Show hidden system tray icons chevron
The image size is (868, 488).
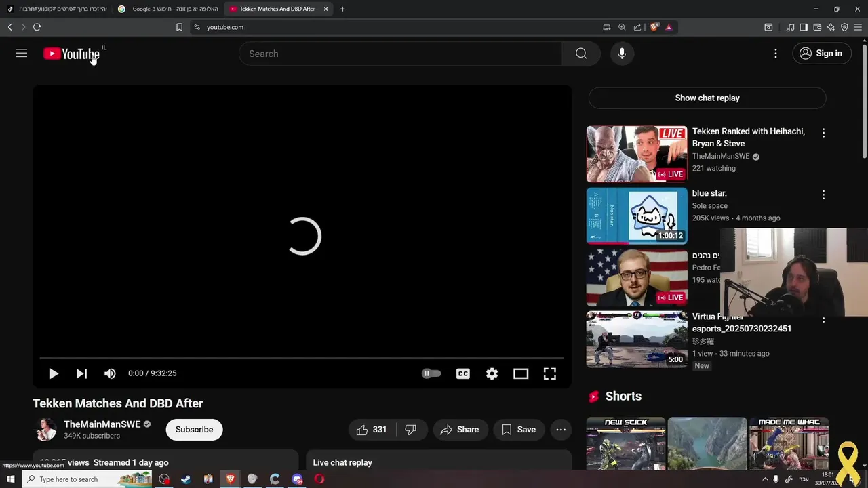tap(766, 479)
